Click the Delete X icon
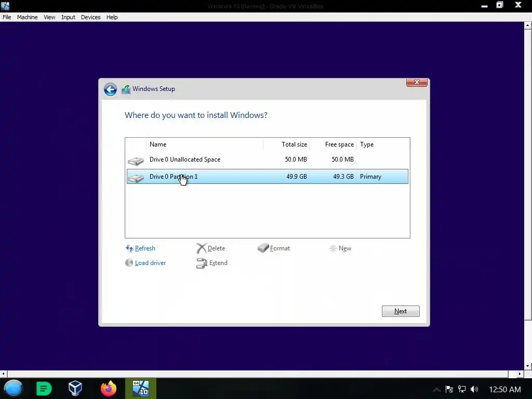The height and width of the screenshot is (399, 532). pyautogui.click(x=202, y=248)
